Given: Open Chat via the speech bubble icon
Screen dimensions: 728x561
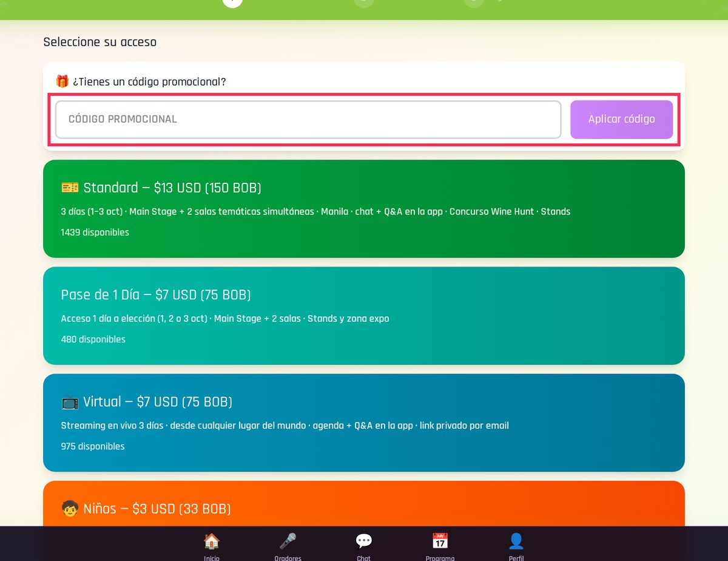Looking at the screenshot, I should (x=364, y=541).
